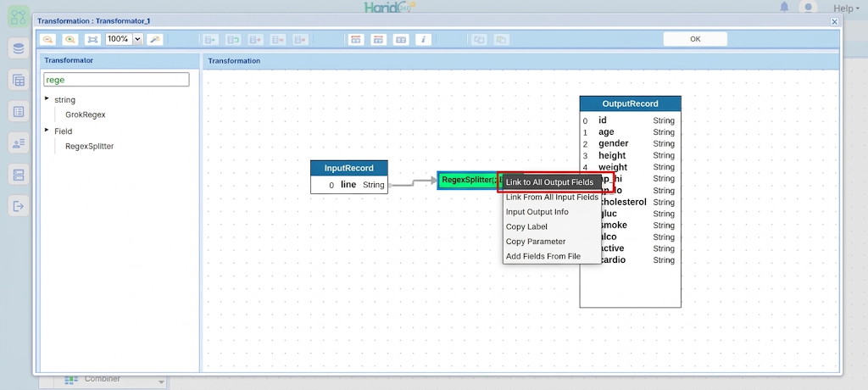Image resolution: width=868 pixels, height=390 pixels.
Task: Select Input Output Info menu entry
Action: (552, 212)
